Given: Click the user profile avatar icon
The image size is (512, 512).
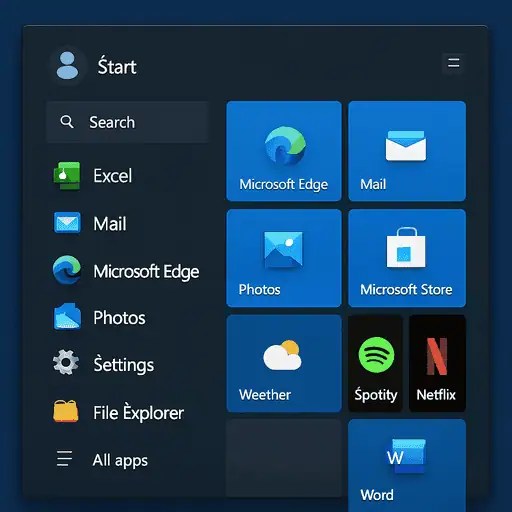Looking at the screenshot, I should (x=67, y=65).
